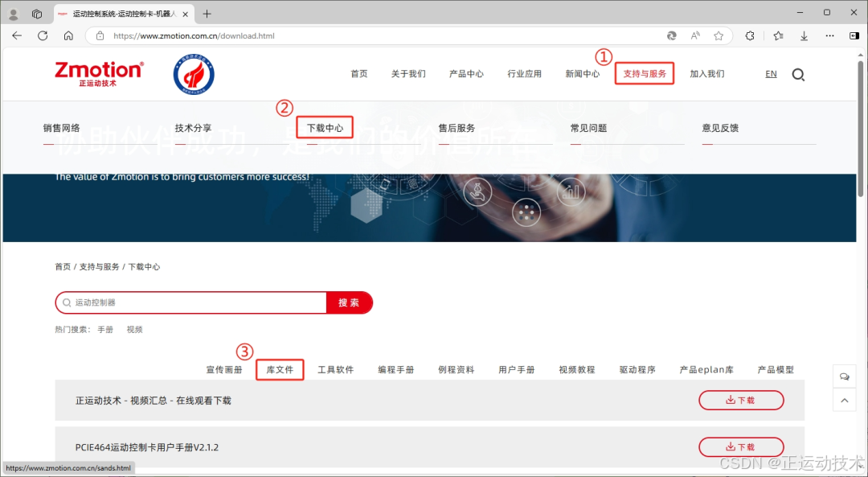Download 正运动技术 - 视频汇总 item
Image resolution: width=868 pixels, height=477 pixels.
[741, 400]
